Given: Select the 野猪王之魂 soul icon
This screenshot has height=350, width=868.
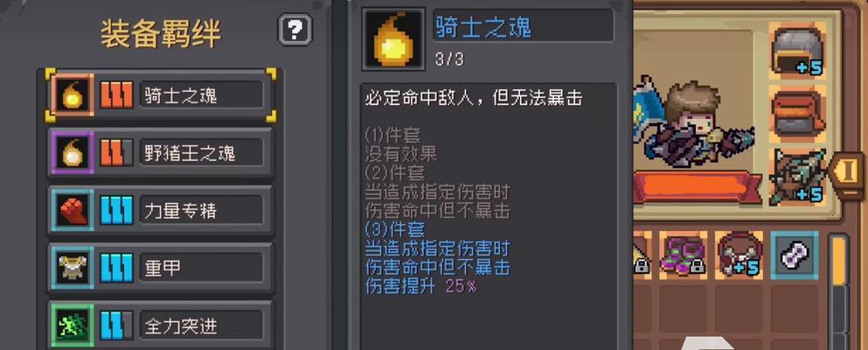Looking at the screenshot, I should 73,152.
